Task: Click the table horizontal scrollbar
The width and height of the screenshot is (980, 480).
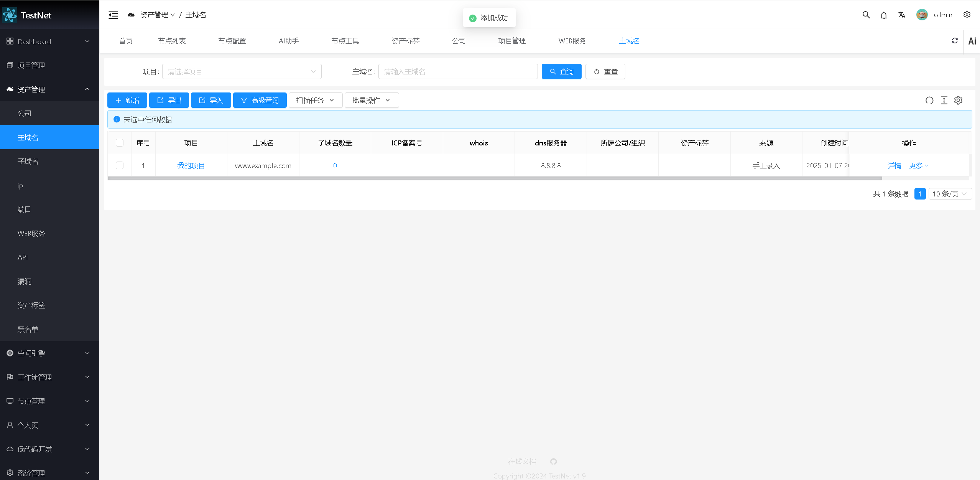Action: [x=495, y=178]
